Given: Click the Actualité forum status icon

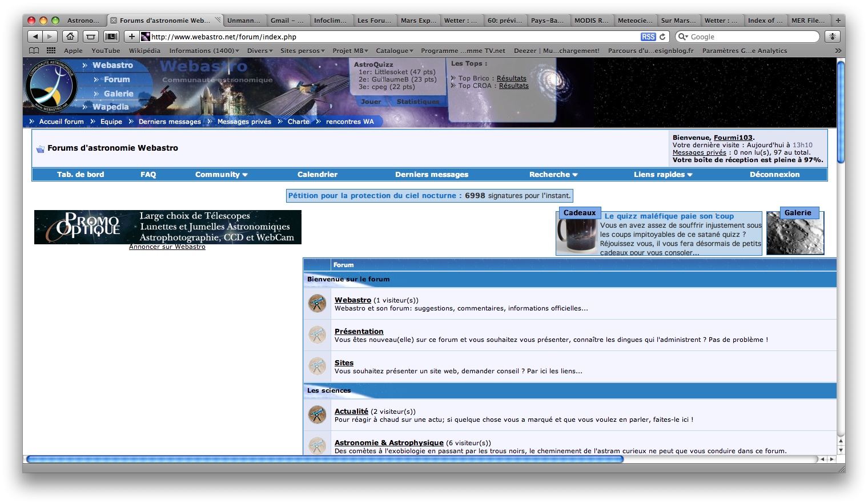Looking at the screenshot, I should coord(317,414).
